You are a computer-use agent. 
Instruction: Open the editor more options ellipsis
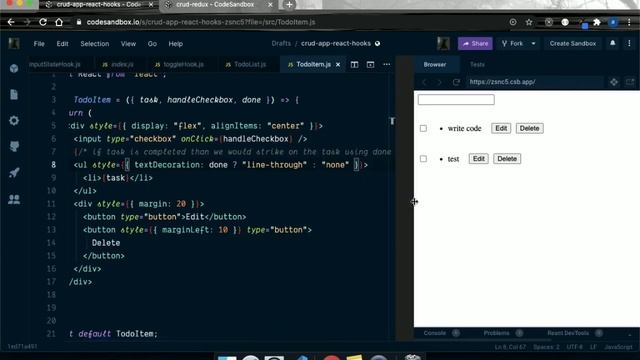click(x=387, y=64)
